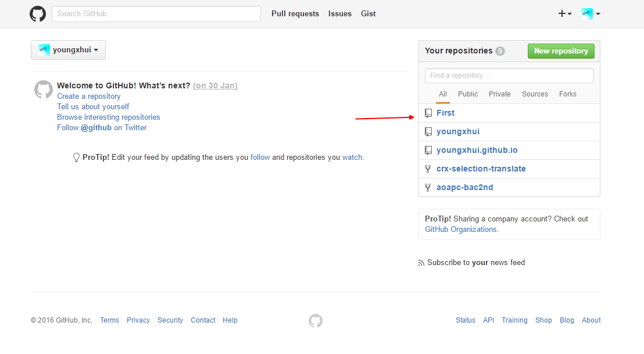Image resolution: width=644 pixels, height=354 pixels.
Task: Click Follow @github on Twitter link
Action: (102, 128)
